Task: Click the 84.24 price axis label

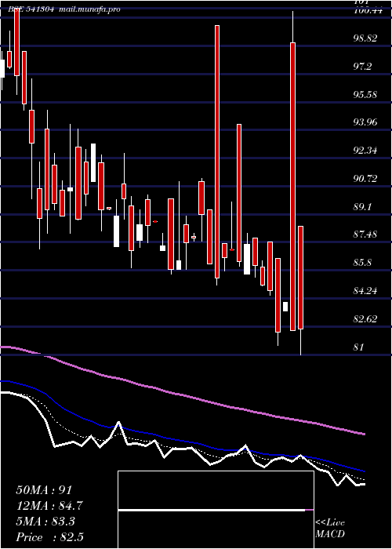Action: pyautogui.click(x=365, y=291)
